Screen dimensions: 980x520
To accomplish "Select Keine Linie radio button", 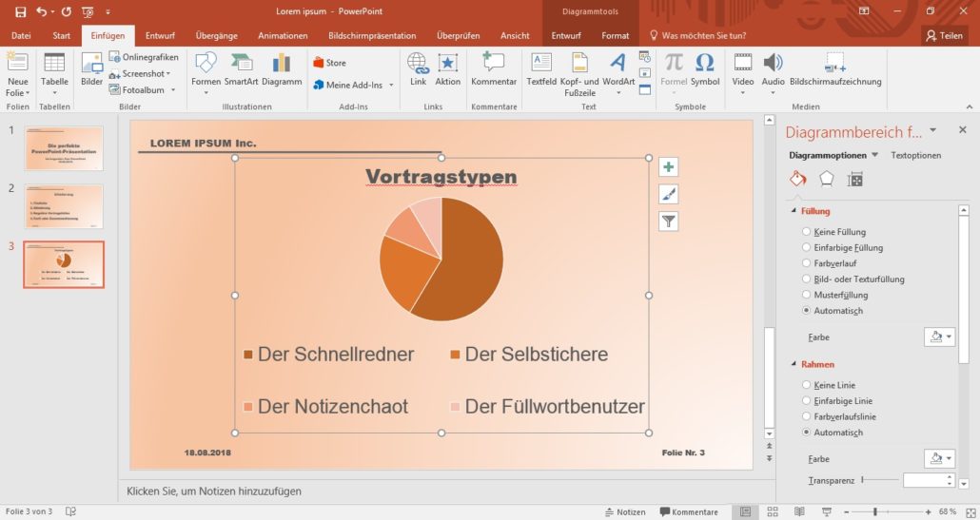I will [x=806, y=385].
